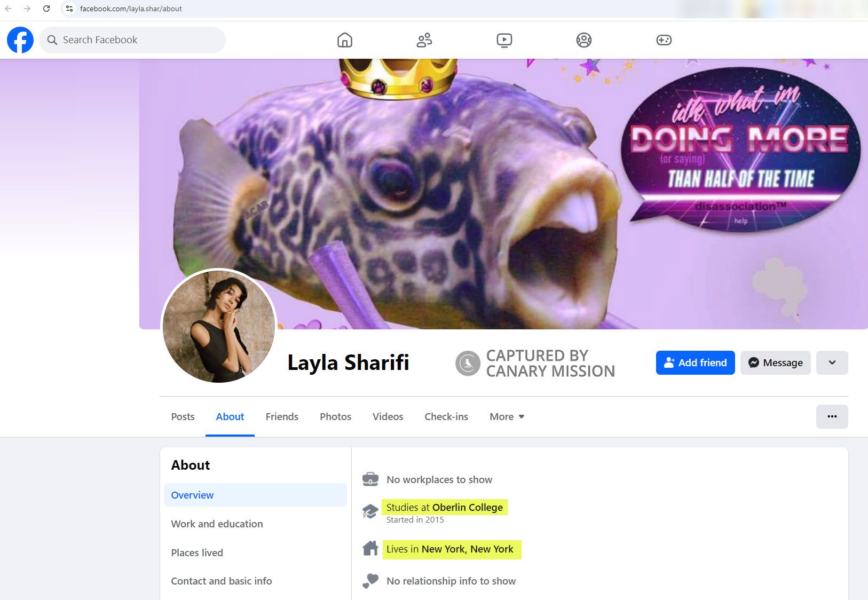Click the New York, New York link
The width and height of the screenshot is (868, 600).
pos(467,549)
